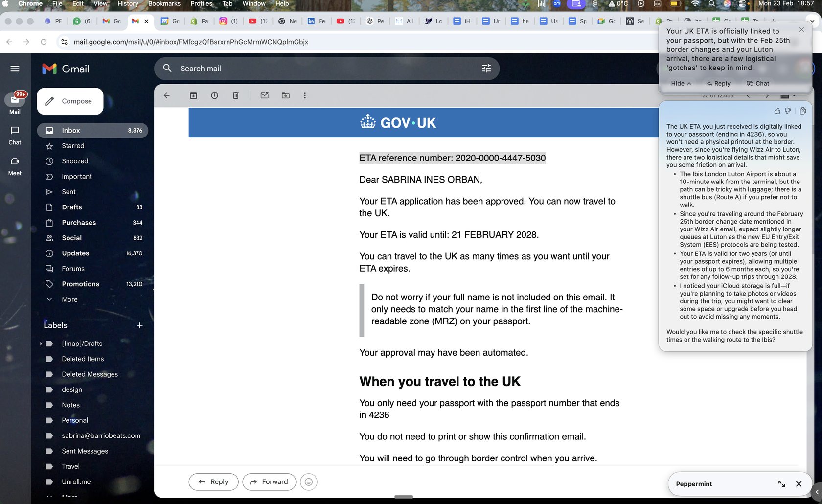Screen dimensions: 822x504
Task: Open Gmail search filter options
Action: (486, 69)
